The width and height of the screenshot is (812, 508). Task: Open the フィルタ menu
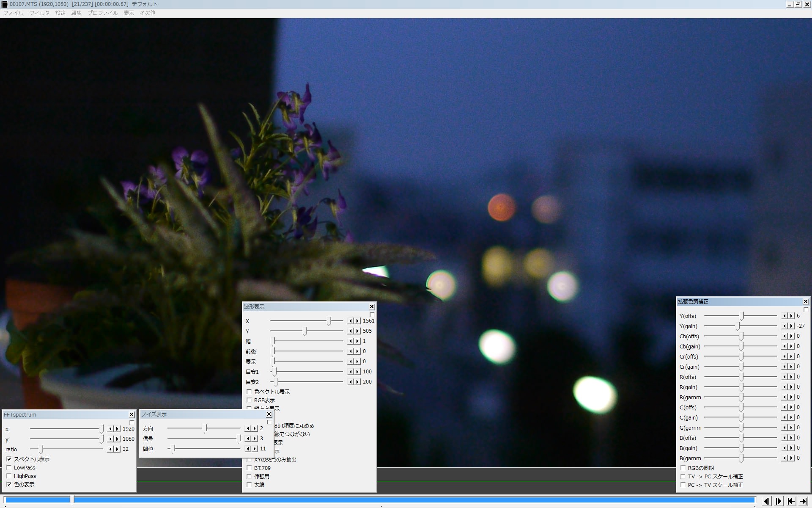pos(39,13)
